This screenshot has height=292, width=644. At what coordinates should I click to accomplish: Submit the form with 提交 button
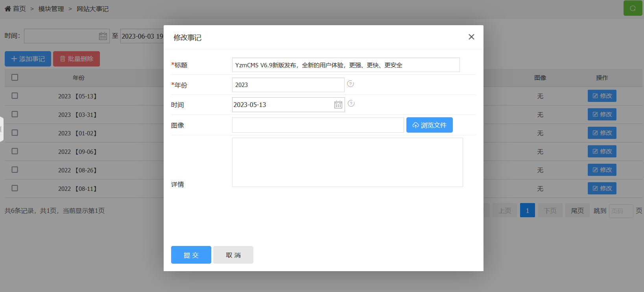[x=191, y=255]
